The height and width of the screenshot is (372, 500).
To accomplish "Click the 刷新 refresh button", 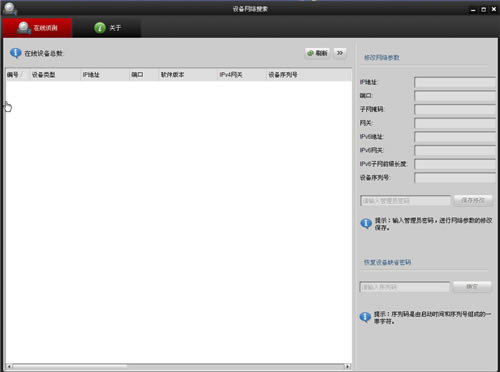I will point(318,53).
